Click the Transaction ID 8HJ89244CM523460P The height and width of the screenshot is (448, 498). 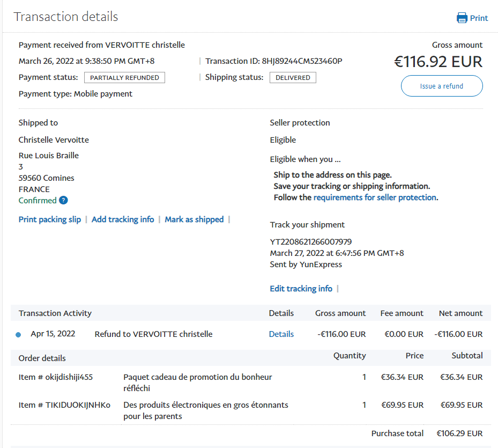pos(302,61)
